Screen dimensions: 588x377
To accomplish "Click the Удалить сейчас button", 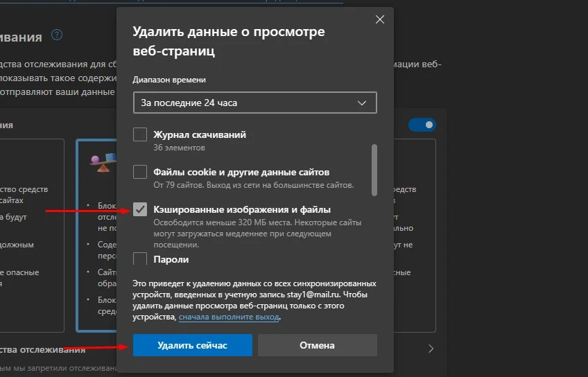I will point(192,345).
